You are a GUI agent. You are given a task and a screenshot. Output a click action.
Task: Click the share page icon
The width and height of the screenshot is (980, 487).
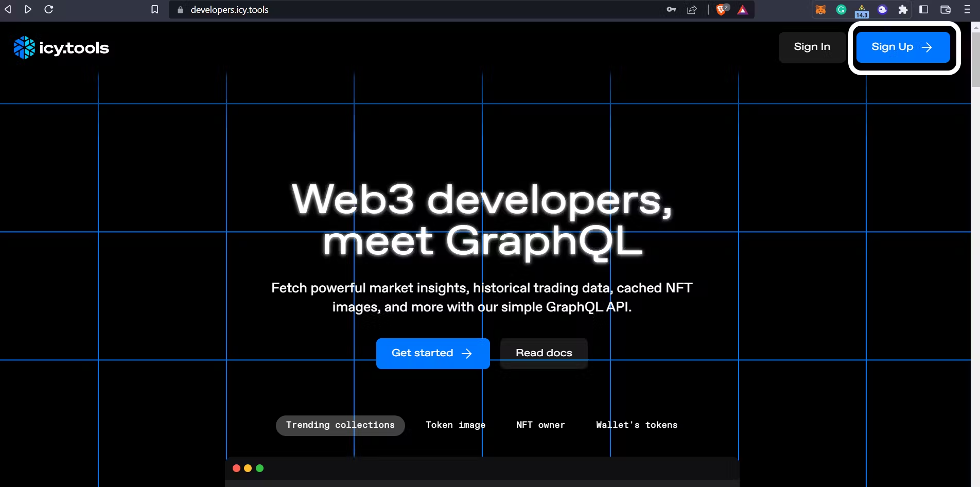(x=692, y=9)
